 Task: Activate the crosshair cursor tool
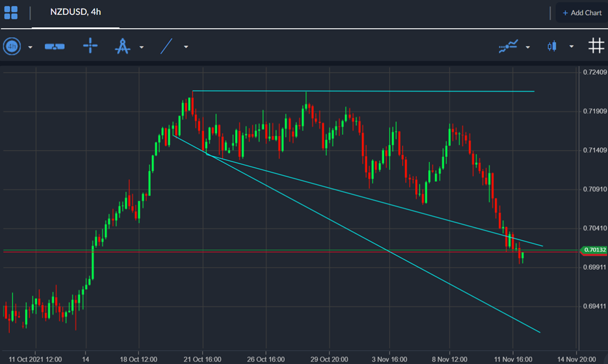tap(90, 46)
